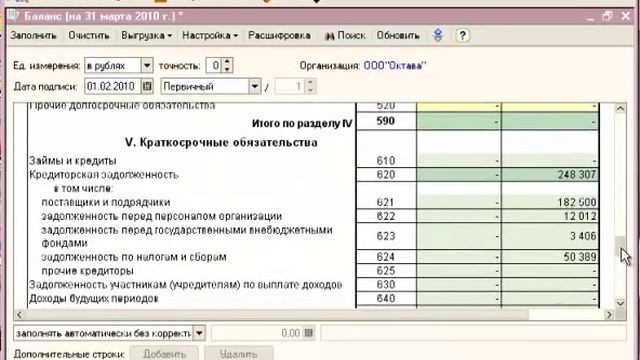Click heading 'V. Краткосрочные обязательства'

tap(221, 142)
